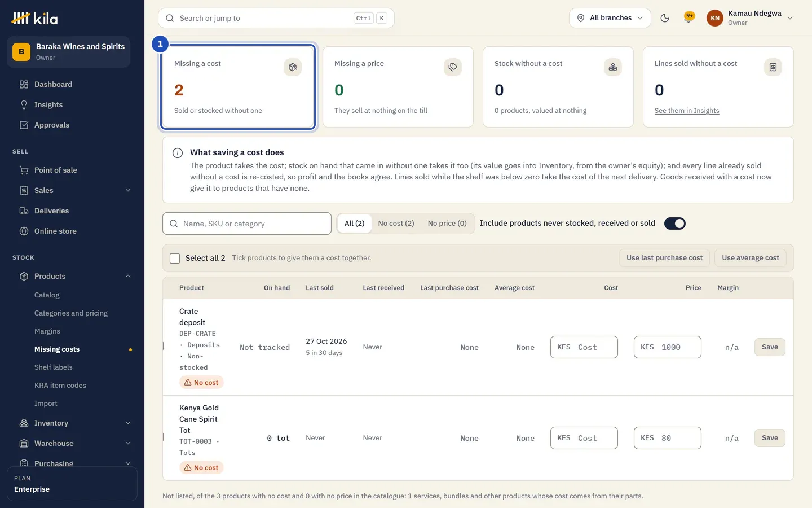This screenshot has height=508, width=812.
Task: Click the Kila logo
Action: pyautogui.click(x=34, y=18)
